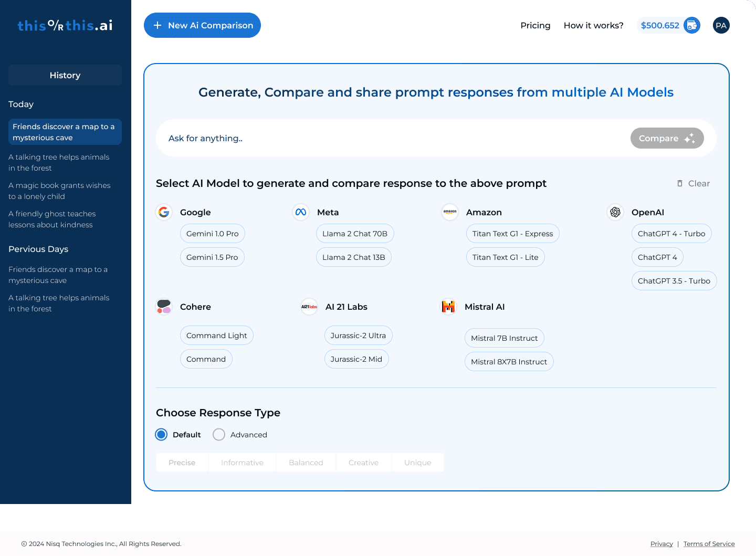Open How it works? page
The width and height of the screenshot is (756, 556).
pos(594,25)
